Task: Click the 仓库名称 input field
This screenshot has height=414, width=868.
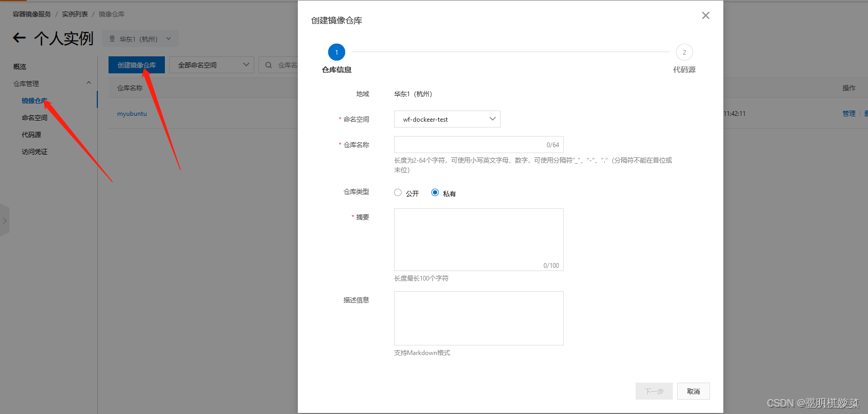Action: coord(479,145)
